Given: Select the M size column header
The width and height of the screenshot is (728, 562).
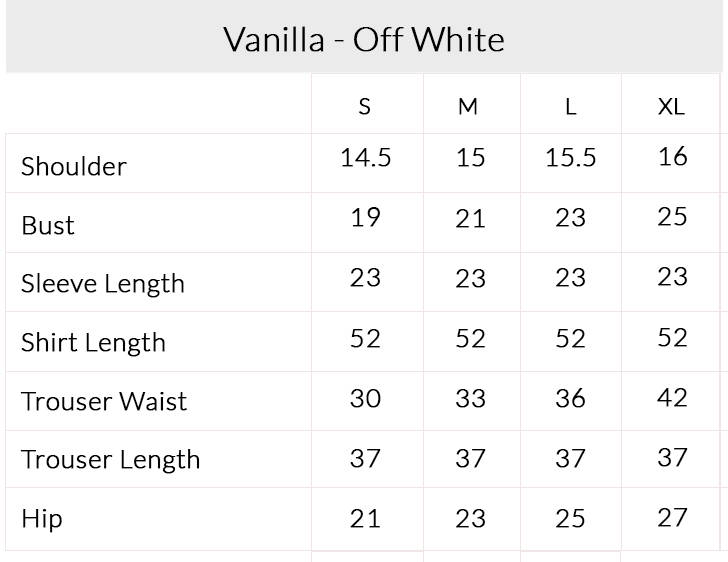Looking at the screenshot, I should 468,107.
